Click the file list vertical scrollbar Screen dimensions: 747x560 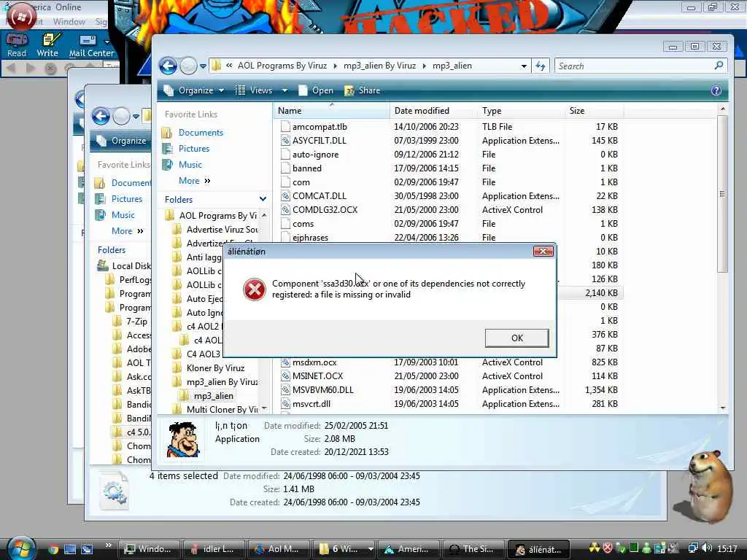[x=722, y=194]
